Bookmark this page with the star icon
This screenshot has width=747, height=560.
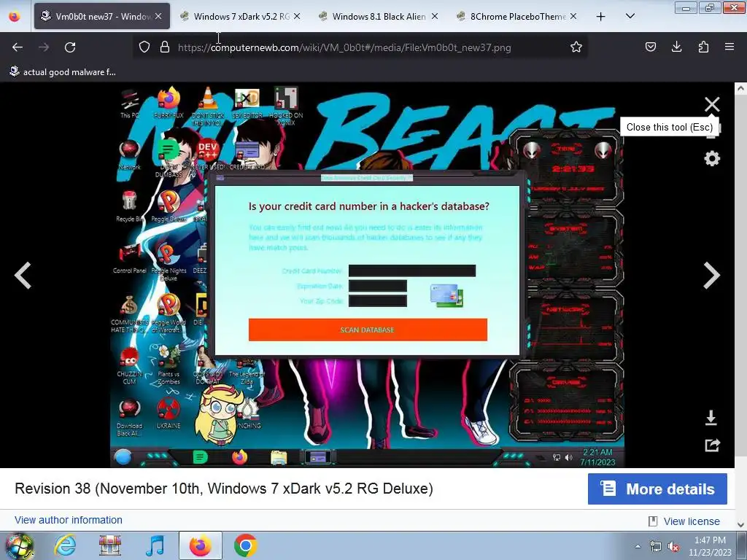[x=576, y=47]
